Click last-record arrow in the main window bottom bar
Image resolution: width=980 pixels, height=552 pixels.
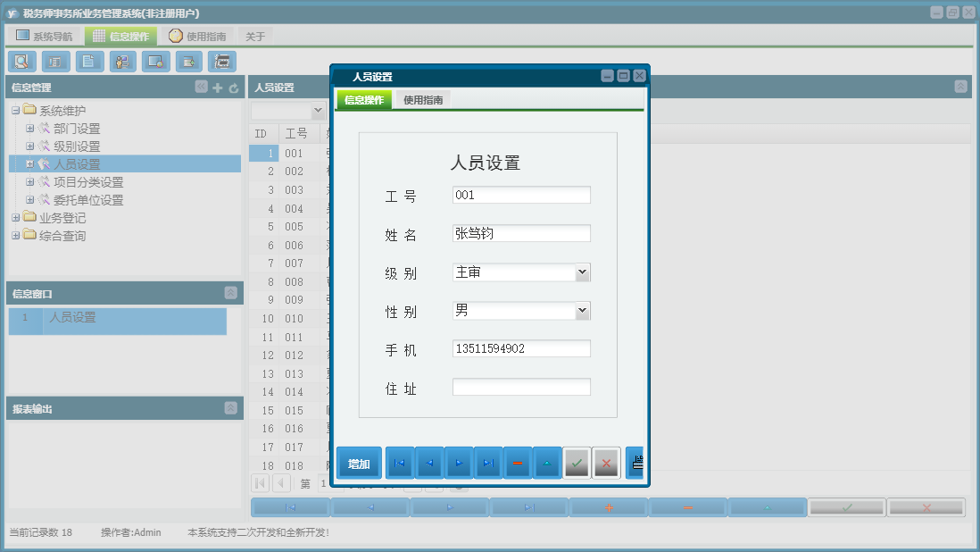(x=529, y=507)
